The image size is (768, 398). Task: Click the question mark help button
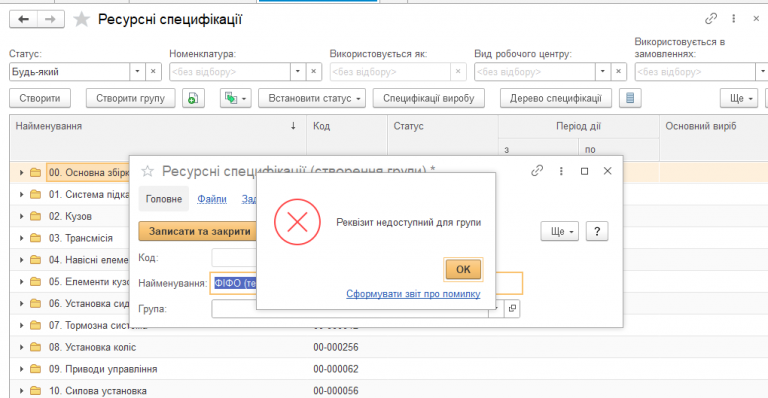[597, 232]
